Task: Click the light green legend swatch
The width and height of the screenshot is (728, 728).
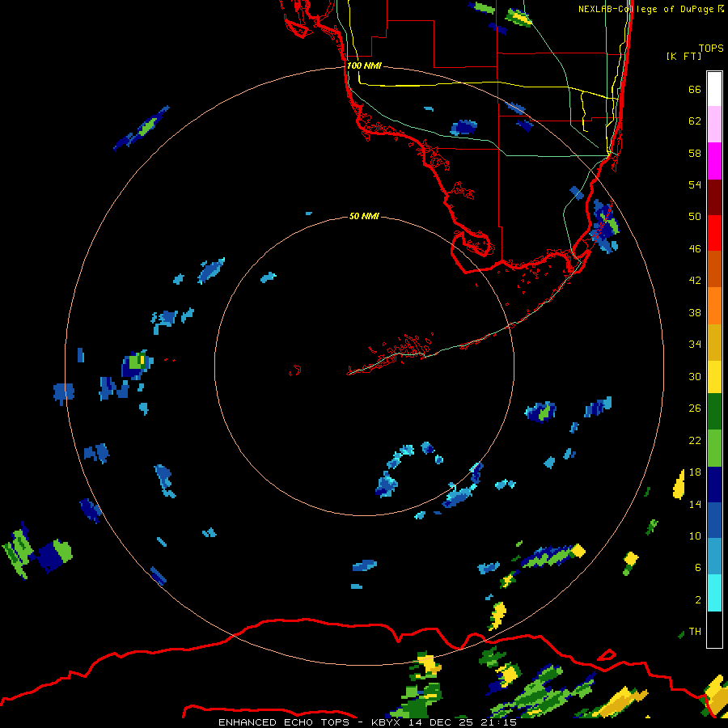Action: coord(714,448)
